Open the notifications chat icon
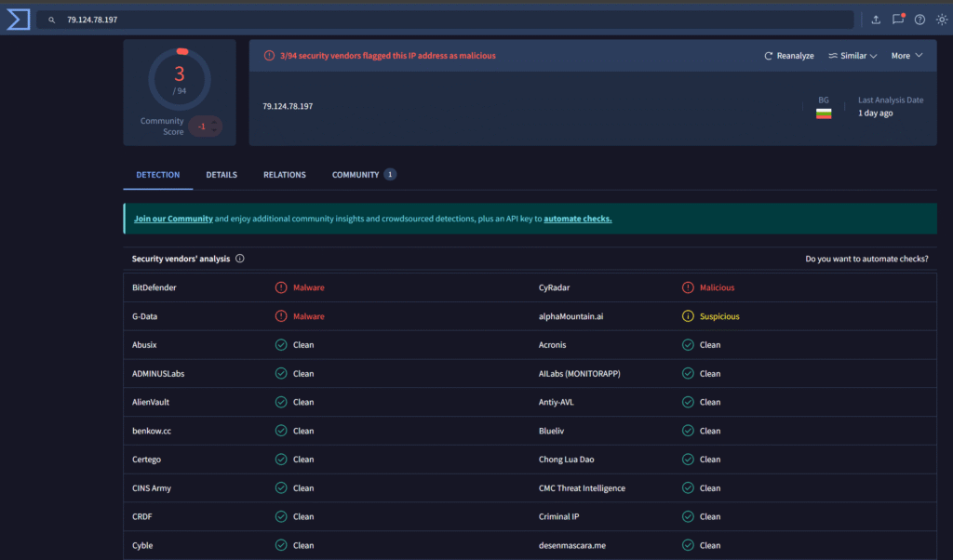This screenshot has width=953, height=560. (898, 20)
